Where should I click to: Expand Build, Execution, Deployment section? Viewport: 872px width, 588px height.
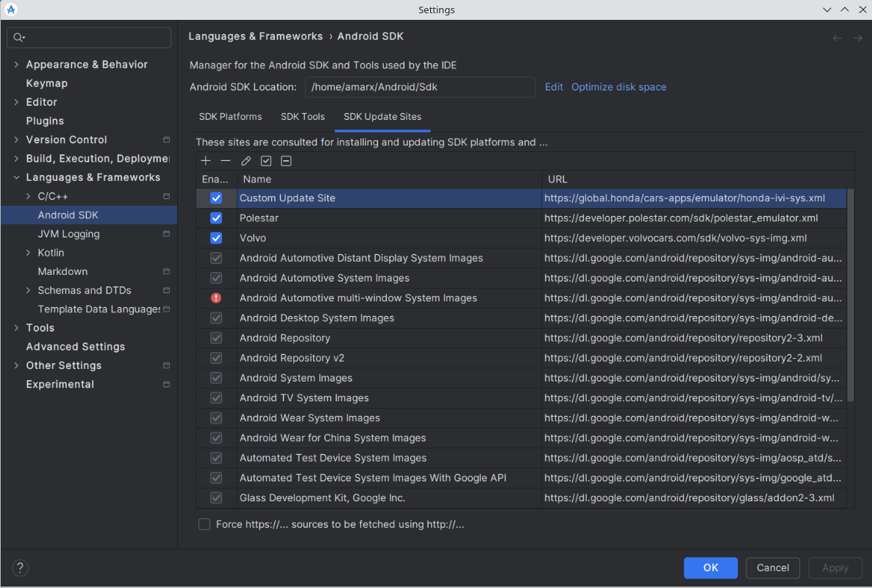tap(16, 159)
